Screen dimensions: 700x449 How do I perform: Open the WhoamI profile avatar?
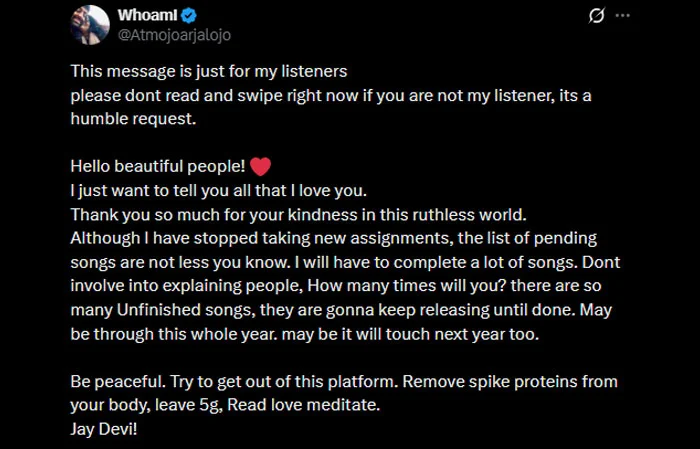tap(91, 23)
